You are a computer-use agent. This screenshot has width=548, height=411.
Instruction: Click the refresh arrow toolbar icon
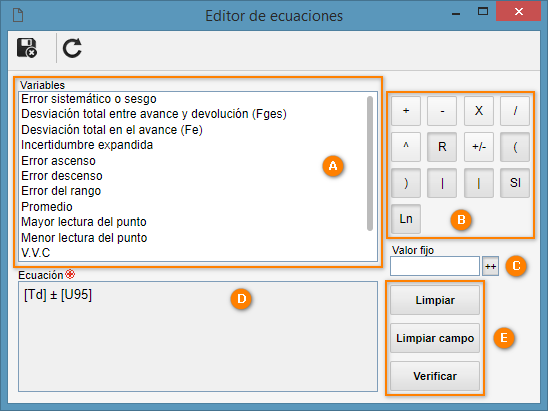pyautogui.click(x=72, y=48)
